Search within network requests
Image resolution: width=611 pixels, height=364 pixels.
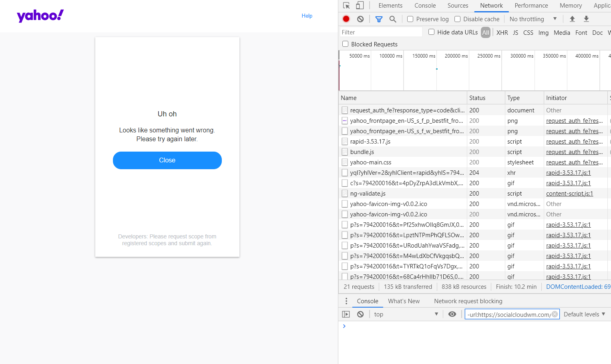(x=393, y=19)
